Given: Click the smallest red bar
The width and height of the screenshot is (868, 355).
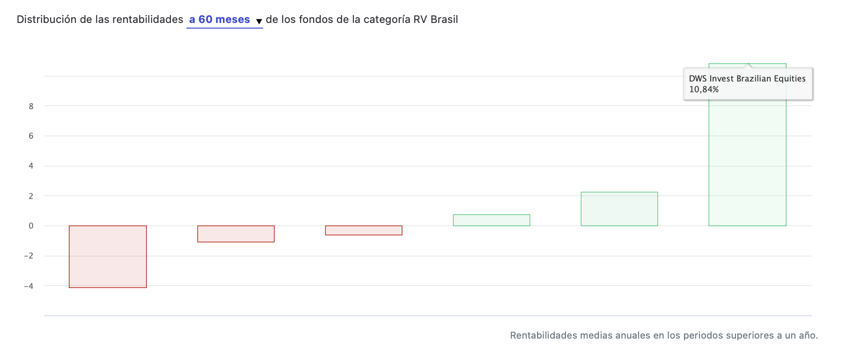Looking at the screenshot, I should (x=364, y=230).
